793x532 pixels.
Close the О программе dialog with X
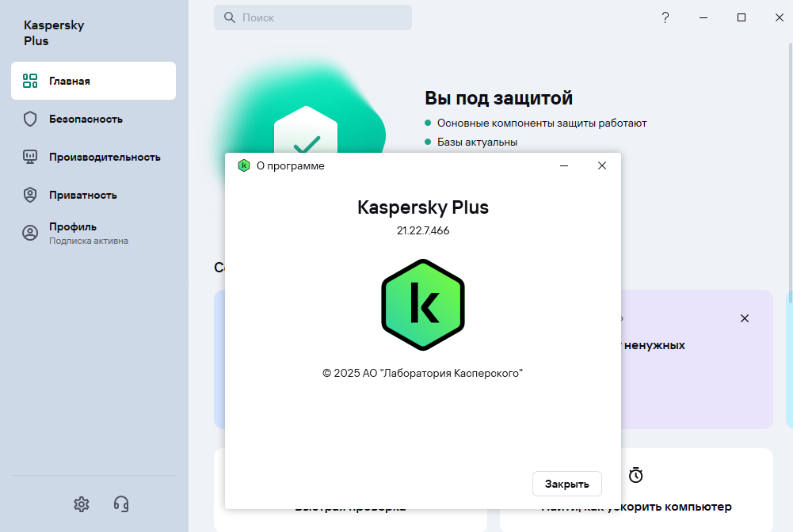[x=602, y=165]
